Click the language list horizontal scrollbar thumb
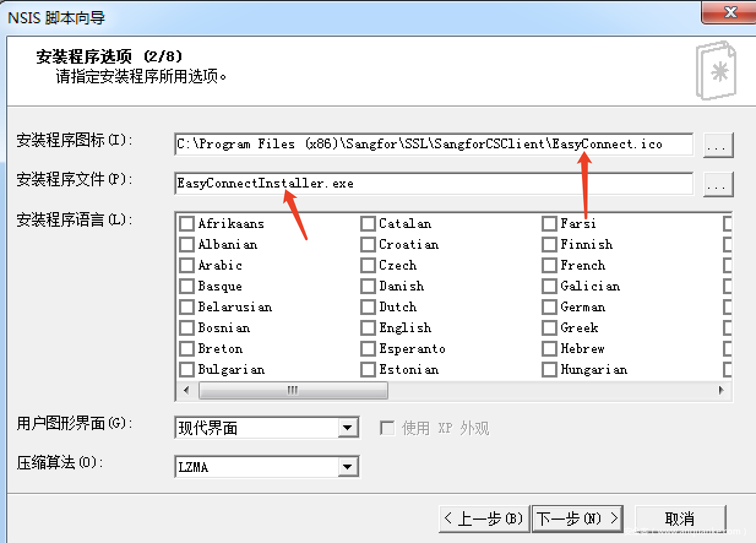 click(293, 390)
